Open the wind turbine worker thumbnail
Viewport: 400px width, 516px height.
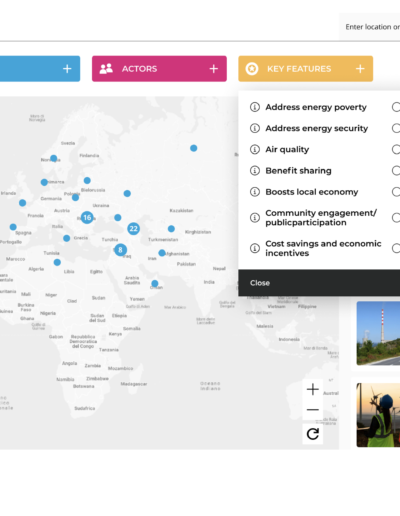[x=378, y=415]
